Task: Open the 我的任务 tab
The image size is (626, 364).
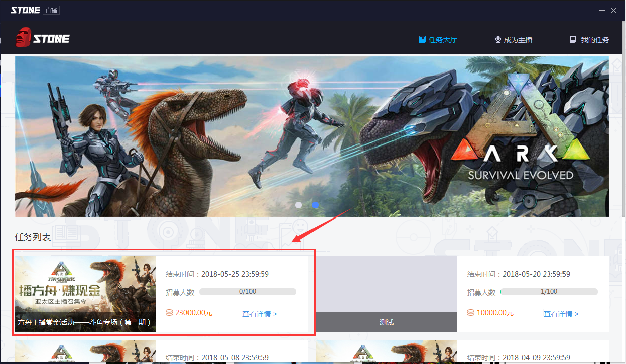Action: pyautogui.click(x=589, y=40)
